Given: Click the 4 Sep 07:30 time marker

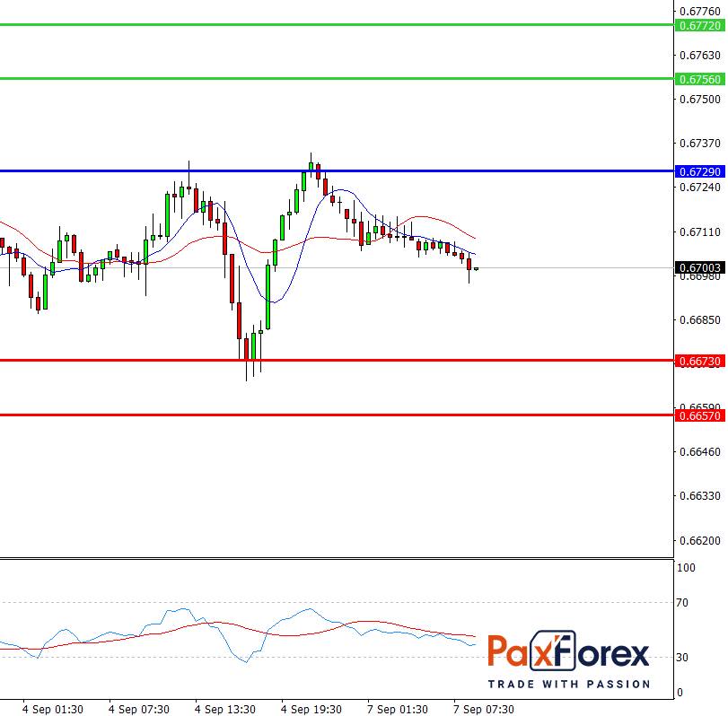Looking at the screenshot, I should click(x=139, y=709).
